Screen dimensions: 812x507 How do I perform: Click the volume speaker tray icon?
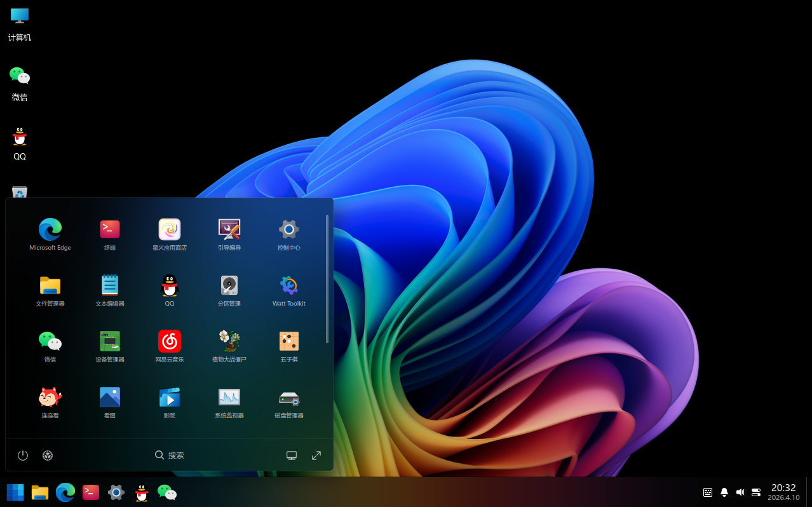point(740,492)
